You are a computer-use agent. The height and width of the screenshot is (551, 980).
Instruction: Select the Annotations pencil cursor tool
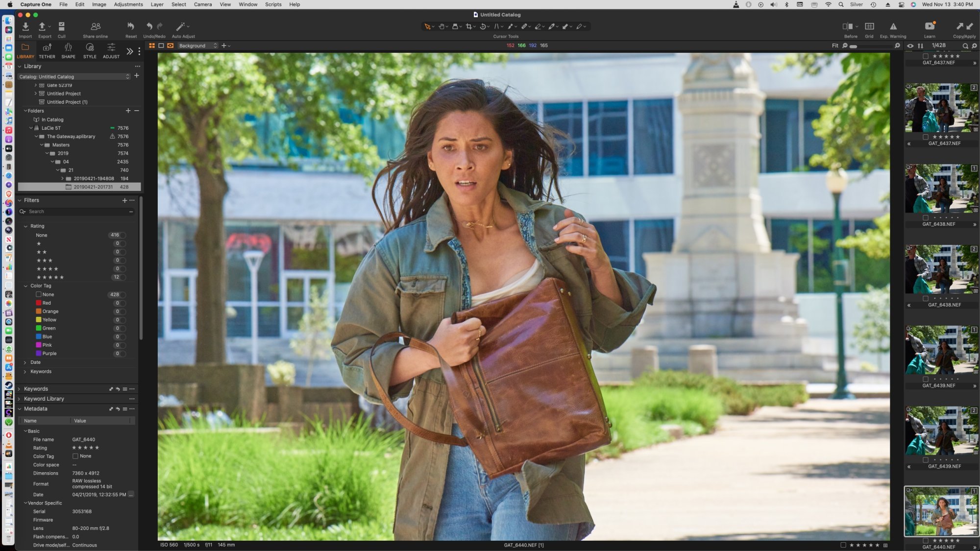pos(579,26)
